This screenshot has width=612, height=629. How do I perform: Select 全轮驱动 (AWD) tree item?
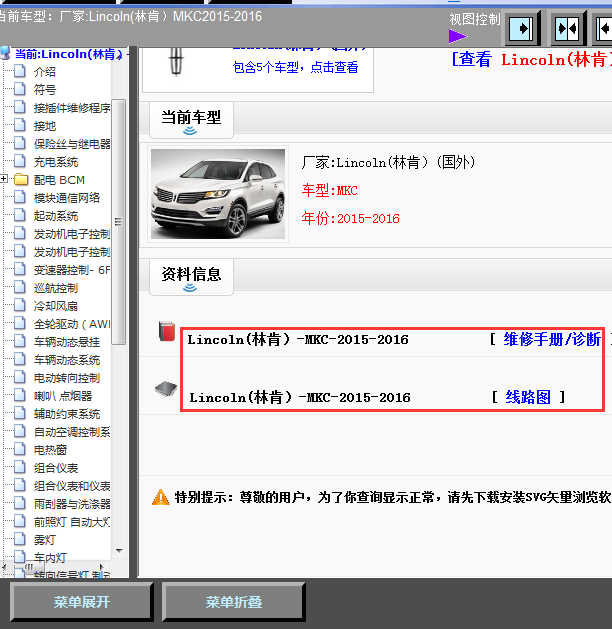point(72,324)
